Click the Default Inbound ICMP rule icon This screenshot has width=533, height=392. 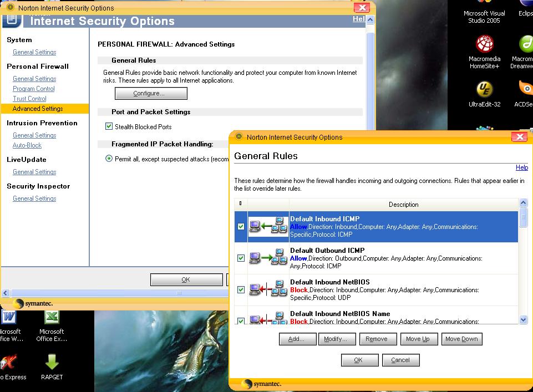[x=268, y=226]
